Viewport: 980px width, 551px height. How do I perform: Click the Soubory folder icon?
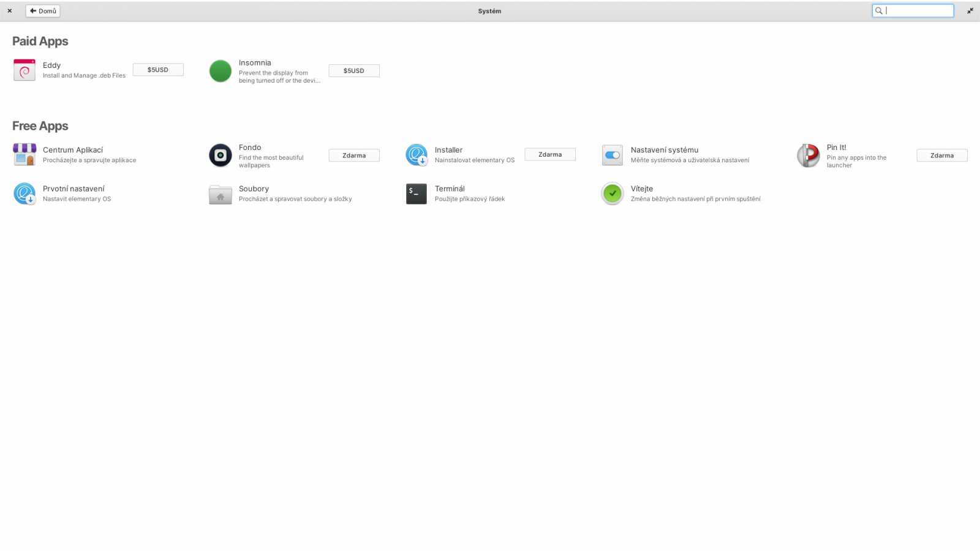[x=221, y=194]
